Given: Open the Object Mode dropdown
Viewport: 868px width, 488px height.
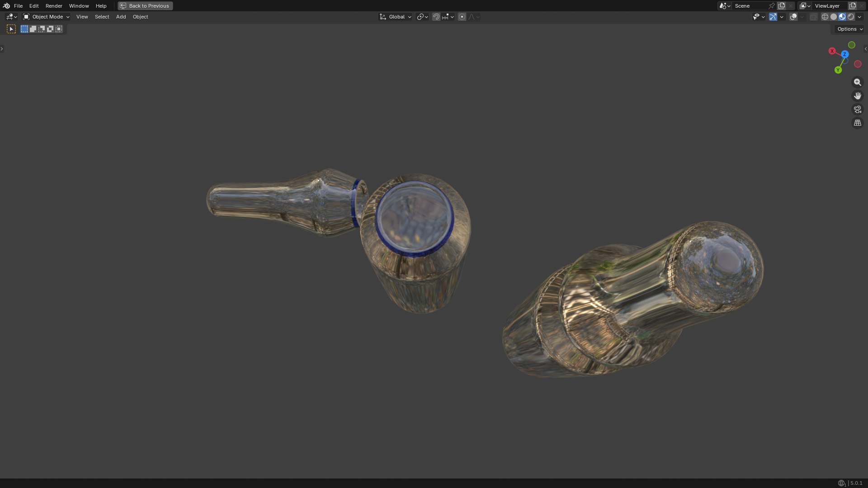Looking at the screenshot, I should click(x=47, y=17).
